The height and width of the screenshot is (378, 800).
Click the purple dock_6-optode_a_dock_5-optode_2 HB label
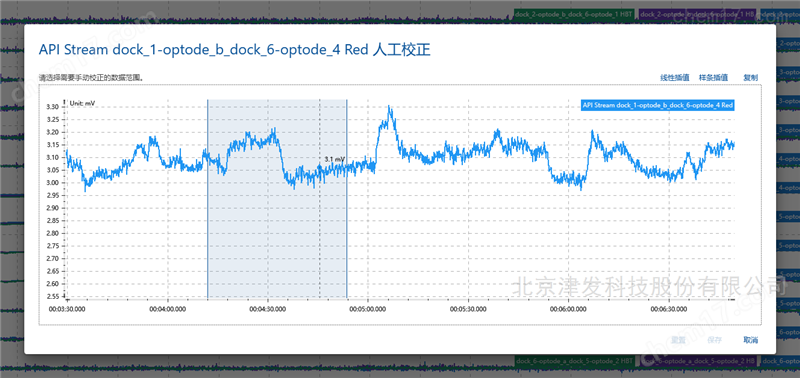click(698, 361)
